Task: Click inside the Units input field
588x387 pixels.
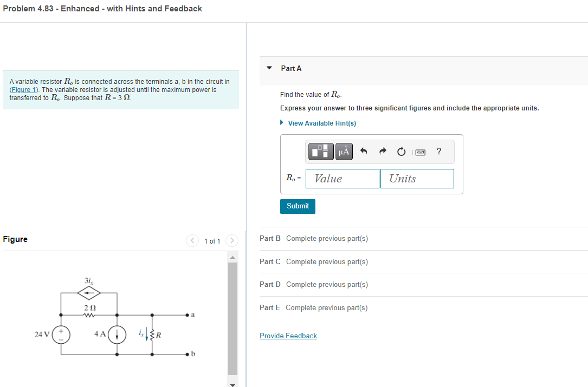Action: [417, 178]
